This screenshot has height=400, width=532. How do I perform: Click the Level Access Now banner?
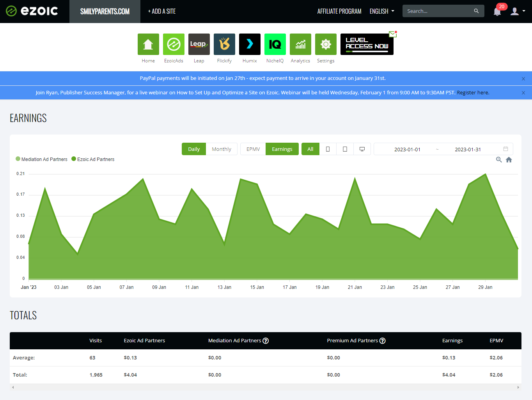click(x=367, y=44)
